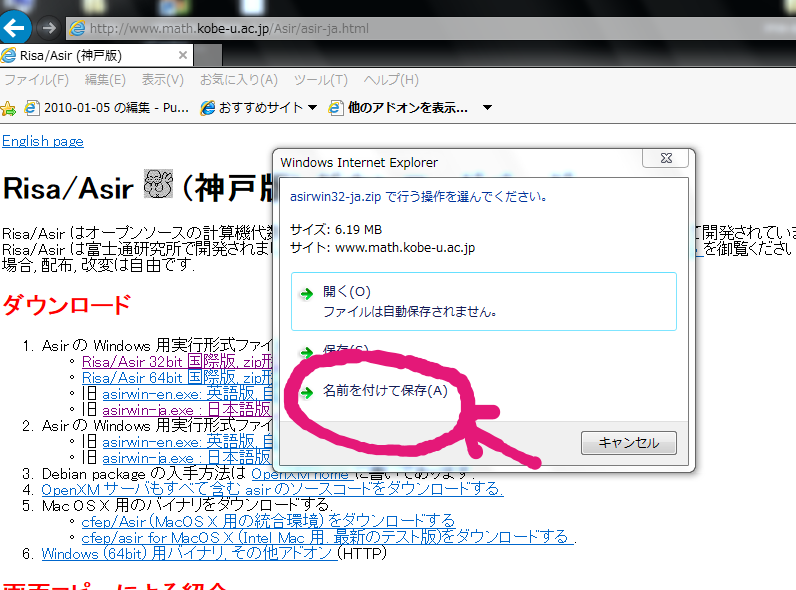Follow the OpenXM home link
Image resolution: width=796 pixels, height=590 pixels.
302,474
